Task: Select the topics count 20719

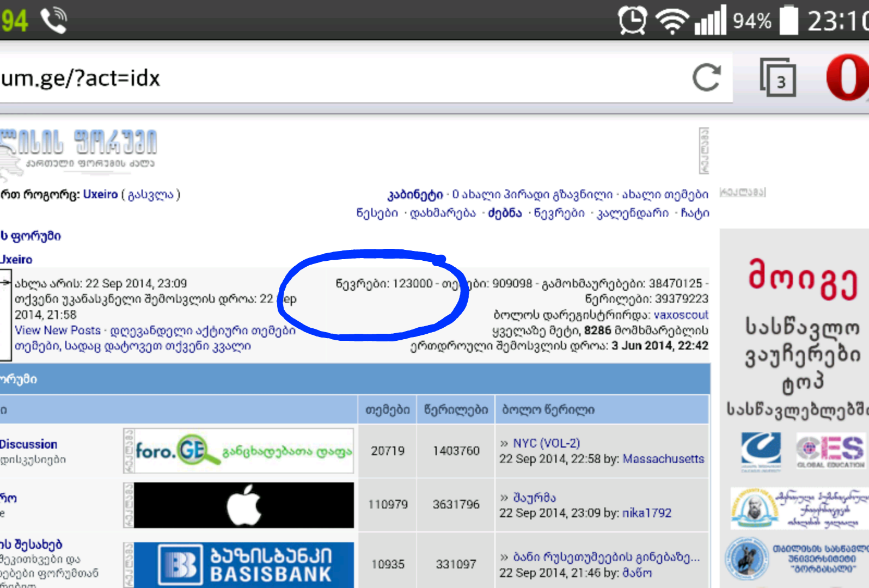Action: click(388, 451)
